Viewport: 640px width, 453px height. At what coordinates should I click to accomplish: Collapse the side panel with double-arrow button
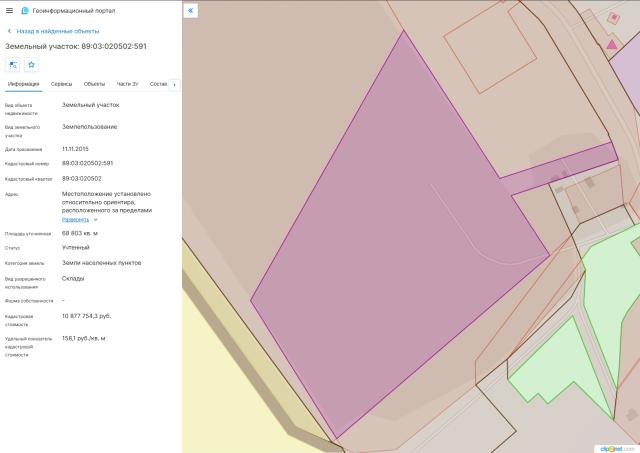tap(191, 10)
